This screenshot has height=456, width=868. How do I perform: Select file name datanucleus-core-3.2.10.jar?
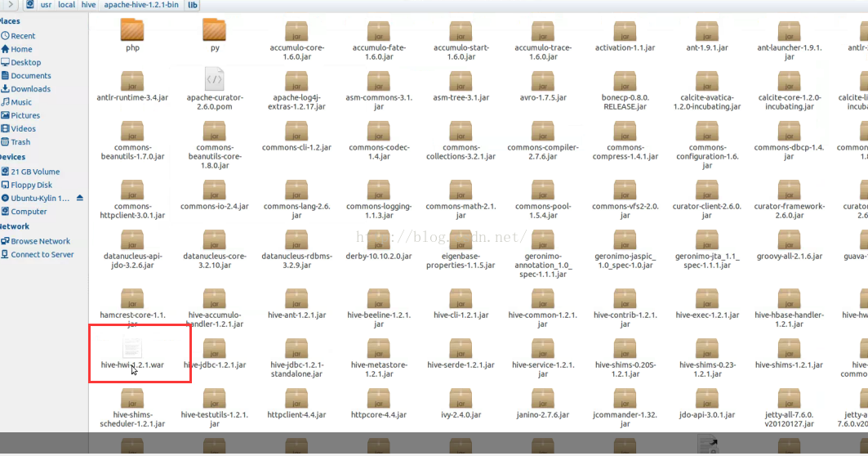coord(214,261)
